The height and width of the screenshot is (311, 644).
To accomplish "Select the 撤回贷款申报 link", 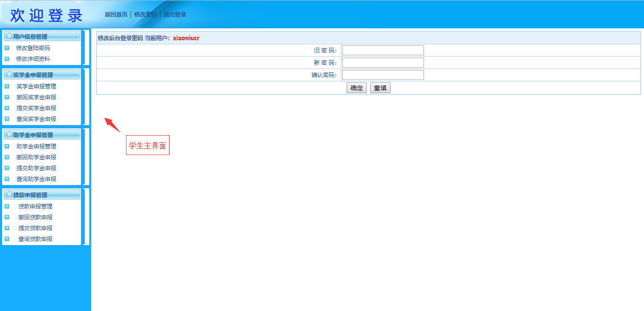I will pyautogui.click(x=35, y=217).
